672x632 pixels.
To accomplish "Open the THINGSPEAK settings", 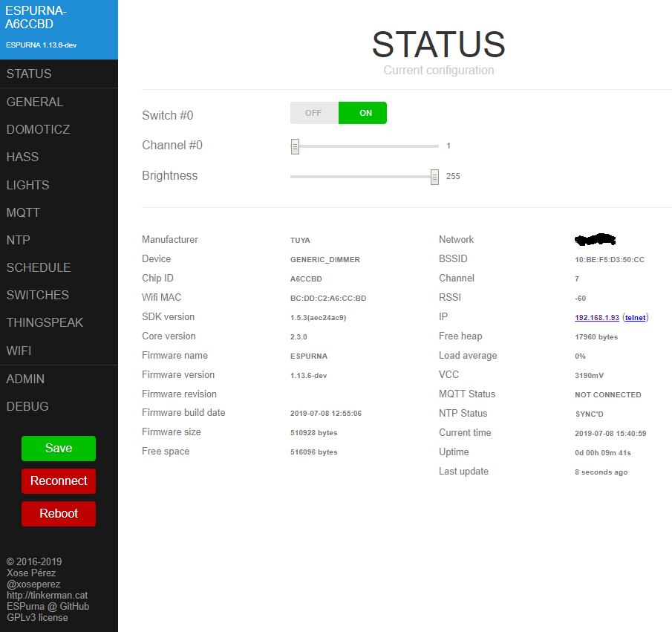I will click(59, 322).
